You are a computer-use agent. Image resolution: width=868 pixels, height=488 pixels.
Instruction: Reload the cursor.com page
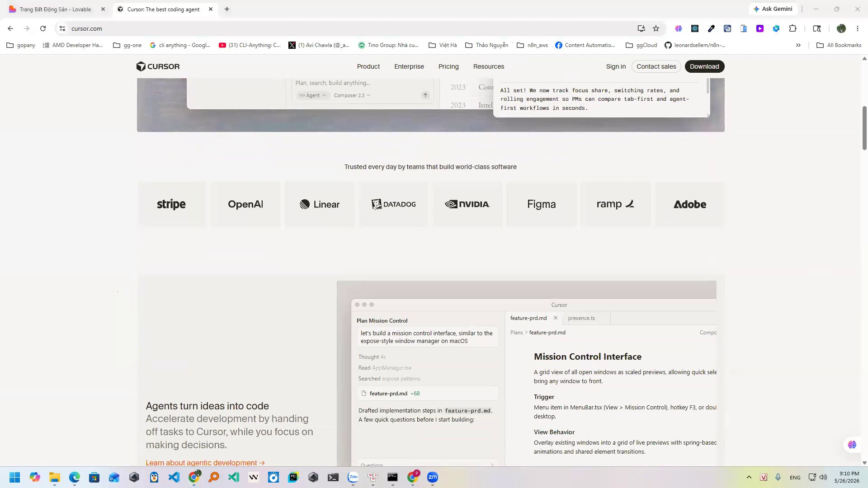click(x=43, y=28)
